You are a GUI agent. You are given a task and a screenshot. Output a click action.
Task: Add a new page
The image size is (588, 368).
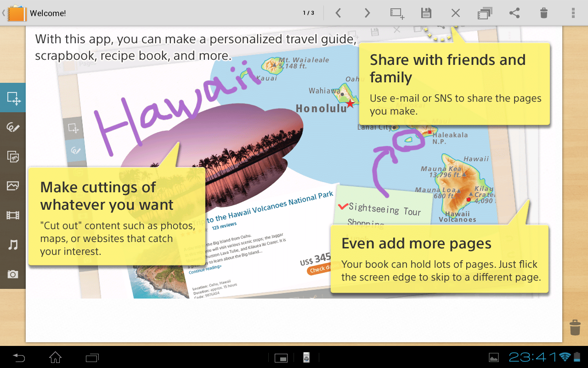tap(397, 13)
